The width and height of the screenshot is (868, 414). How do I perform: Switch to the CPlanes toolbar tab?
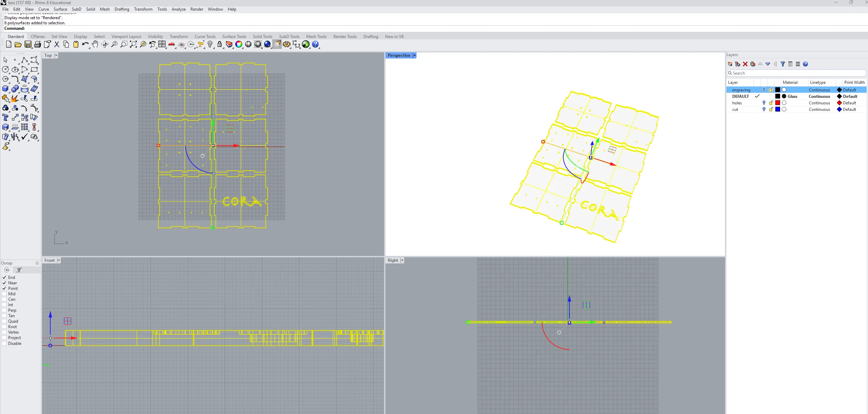(38, 37)
